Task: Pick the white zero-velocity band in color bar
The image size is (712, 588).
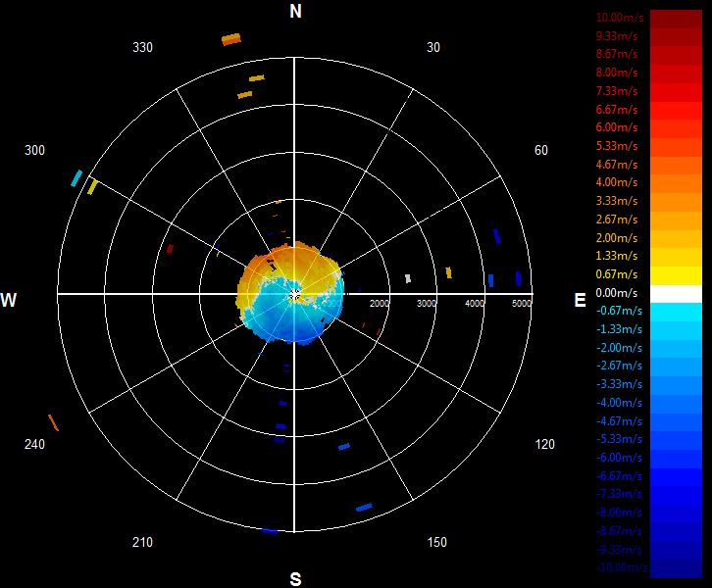Action: pos(676,294)
